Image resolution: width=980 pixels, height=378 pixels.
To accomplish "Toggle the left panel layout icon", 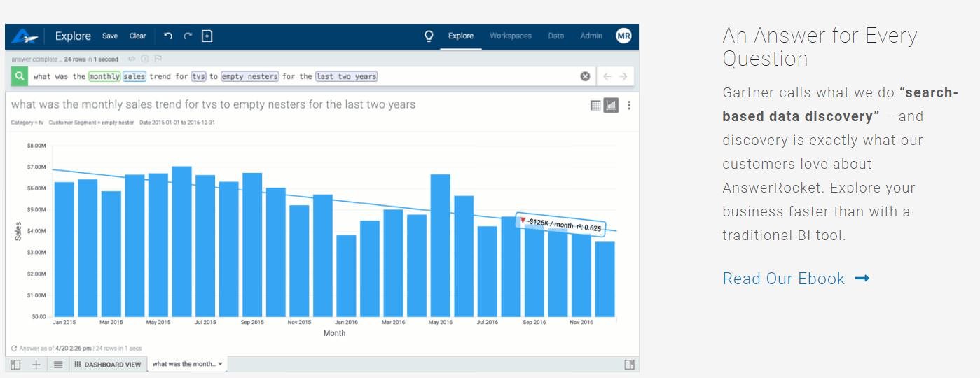I will click(x=15, y=365).
